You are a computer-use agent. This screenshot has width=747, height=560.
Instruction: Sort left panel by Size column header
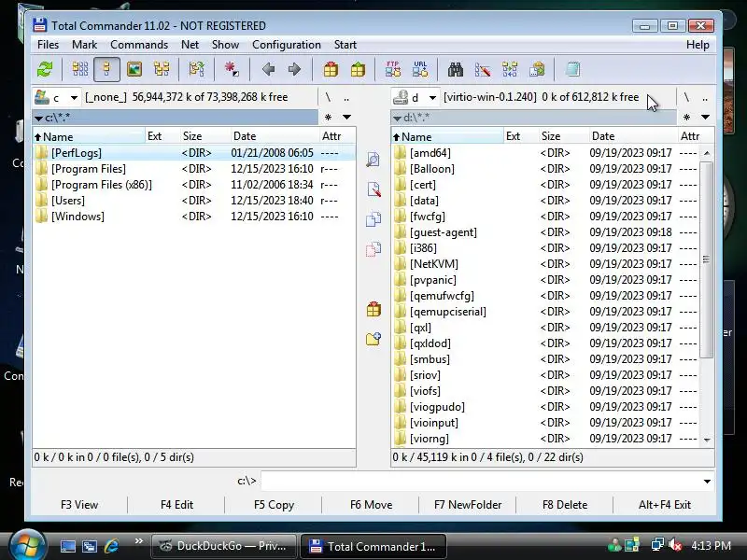(x=204, y=136)
